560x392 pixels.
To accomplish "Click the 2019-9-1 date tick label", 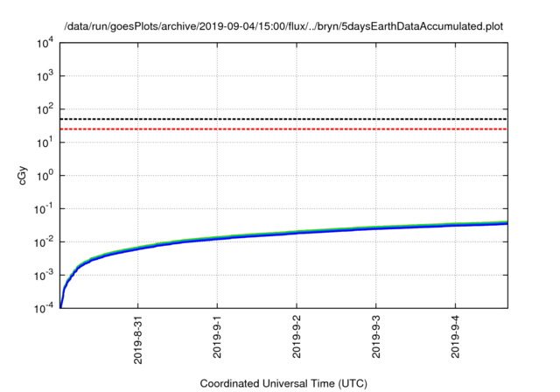I will tap(217, 337).
